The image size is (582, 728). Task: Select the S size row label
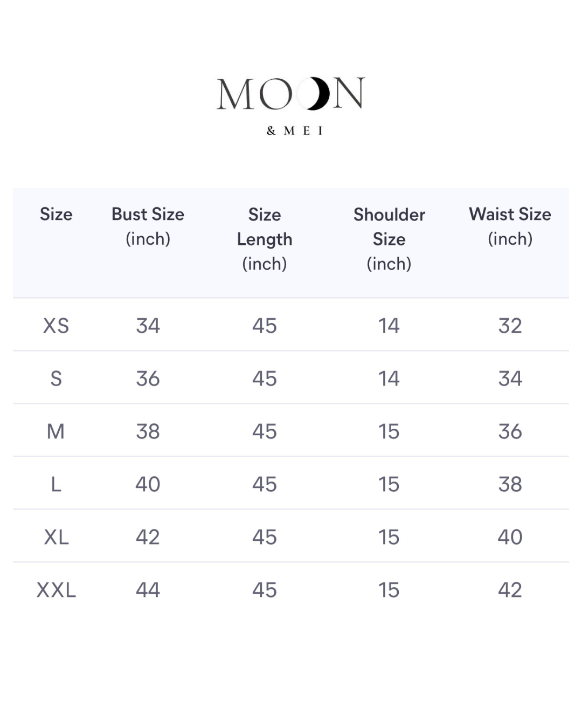pos(56,379)
